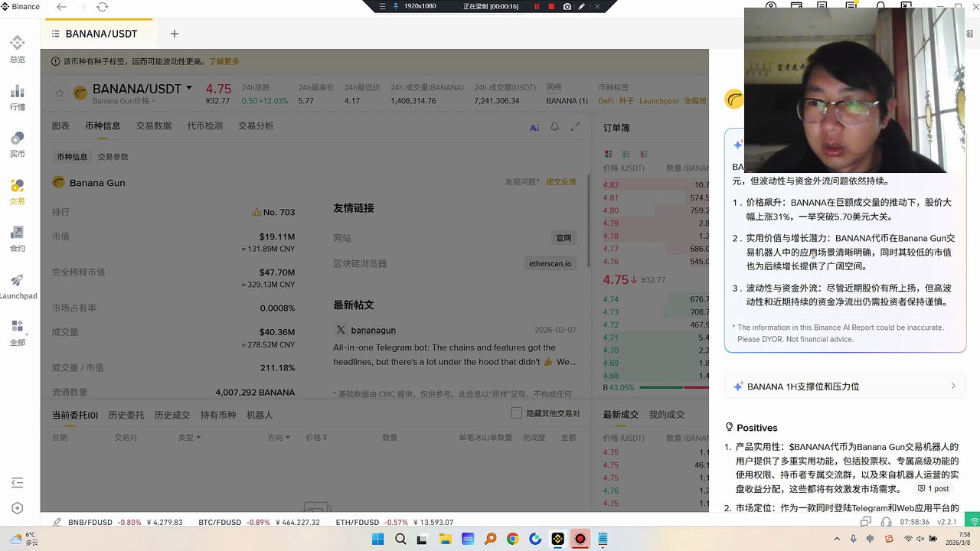Screen dimensions: 980x551
Task: Open the 行情 markets sidebar icon
Action: [17, 97]
